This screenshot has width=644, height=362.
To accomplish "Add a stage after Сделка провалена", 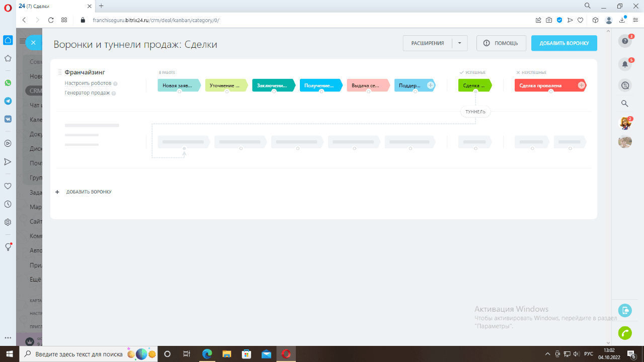I will click(x=582, y=85).
